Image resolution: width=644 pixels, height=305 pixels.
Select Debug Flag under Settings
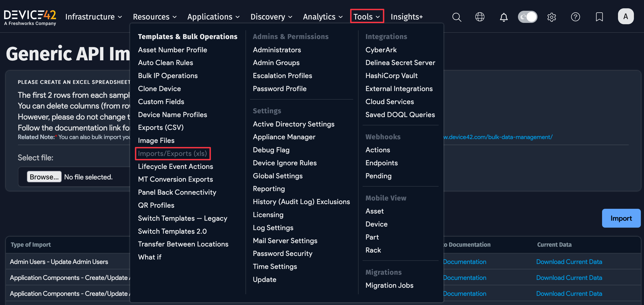[x=271, y=150]
